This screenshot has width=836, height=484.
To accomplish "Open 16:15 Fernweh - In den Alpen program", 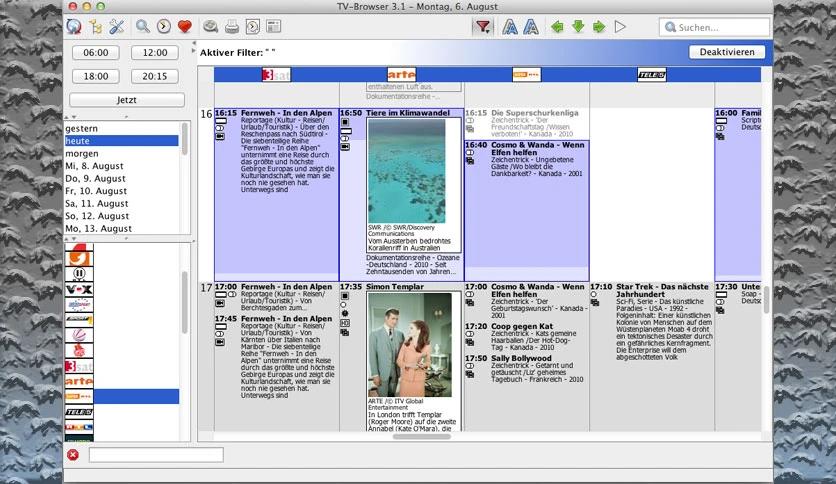I will pyautogui.click(x=276, y=195).
